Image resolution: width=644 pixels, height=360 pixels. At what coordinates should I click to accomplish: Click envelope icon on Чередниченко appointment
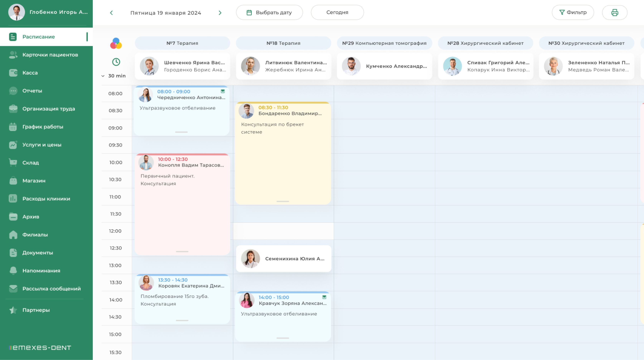click(223, 91)
